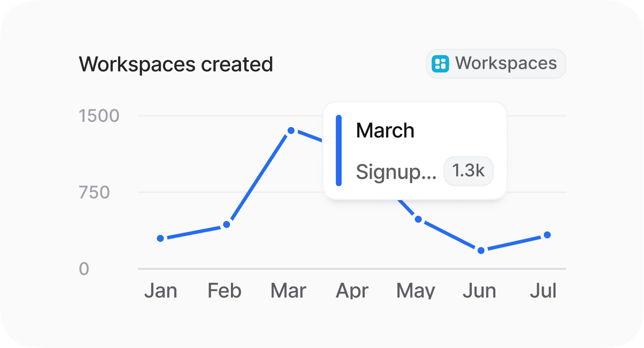Select the February data point on the line

(x=227, y=224)
